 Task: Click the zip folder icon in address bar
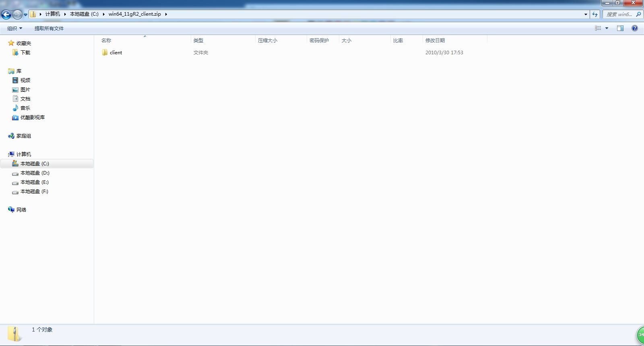[x=33, y=14]
